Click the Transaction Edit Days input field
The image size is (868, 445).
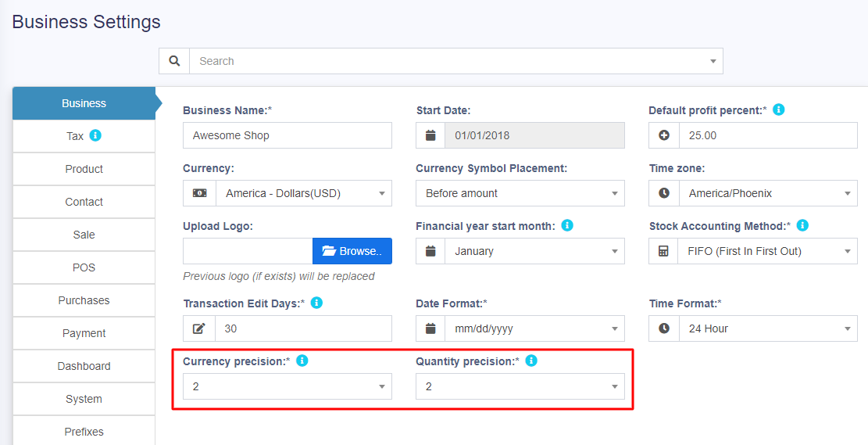(x=302, y=328)
